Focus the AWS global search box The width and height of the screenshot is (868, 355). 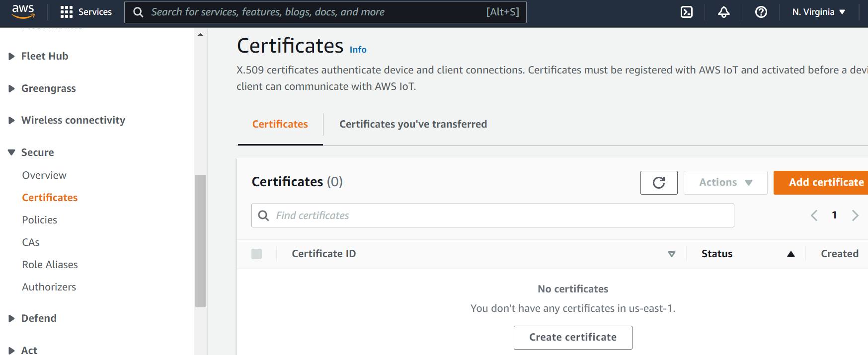tap(325, 12)
